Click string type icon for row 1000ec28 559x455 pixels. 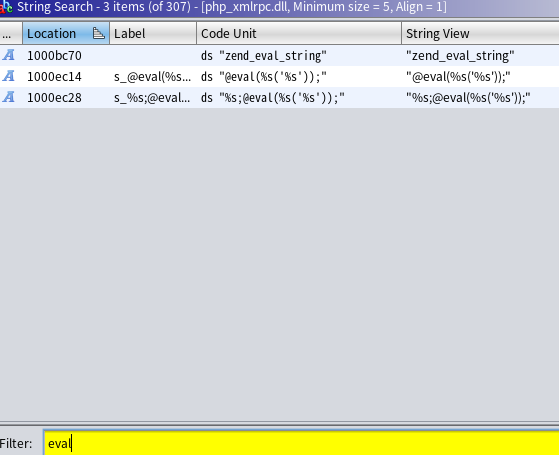(9, 97)
